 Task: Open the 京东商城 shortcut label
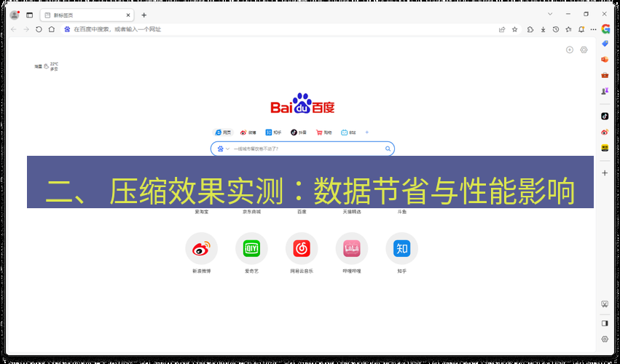click(252, 212)
